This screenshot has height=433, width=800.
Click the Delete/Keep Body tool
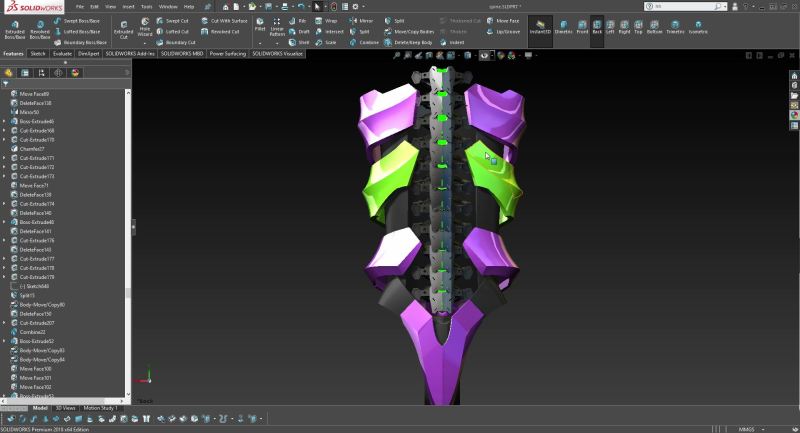(408, 42)
